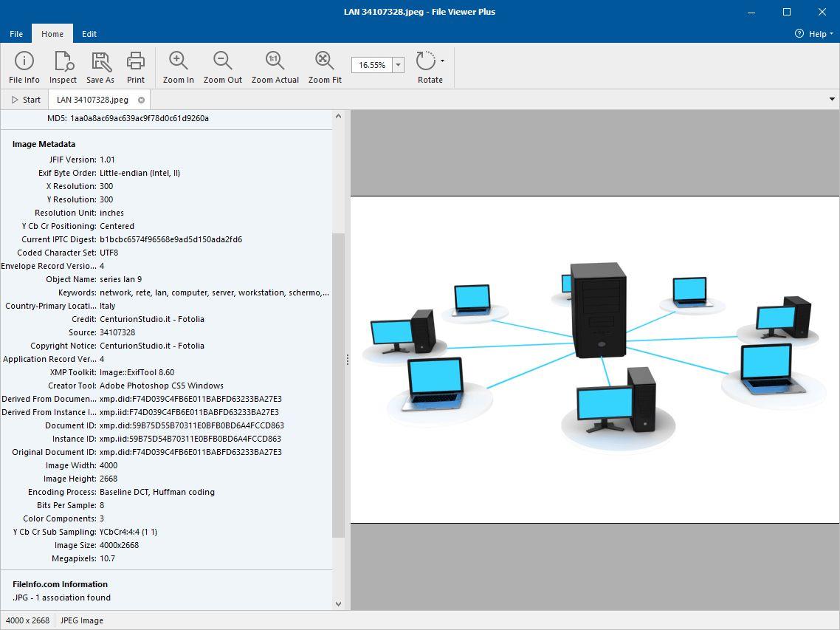
Task: Click the metadata panel scroll up arrow
Action: pyautogui.click(x=338, y=117)
